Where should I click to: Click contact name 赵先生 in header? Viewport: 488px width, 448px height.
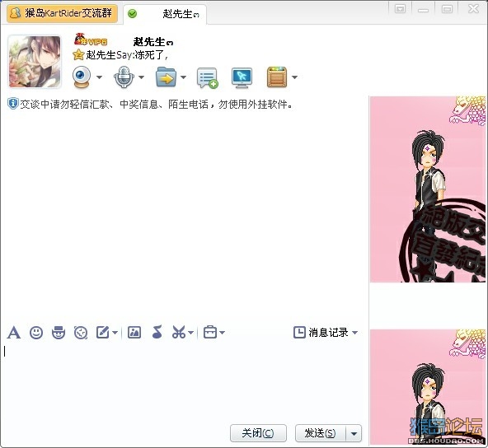pyautogui.click(x=153, y=42)
